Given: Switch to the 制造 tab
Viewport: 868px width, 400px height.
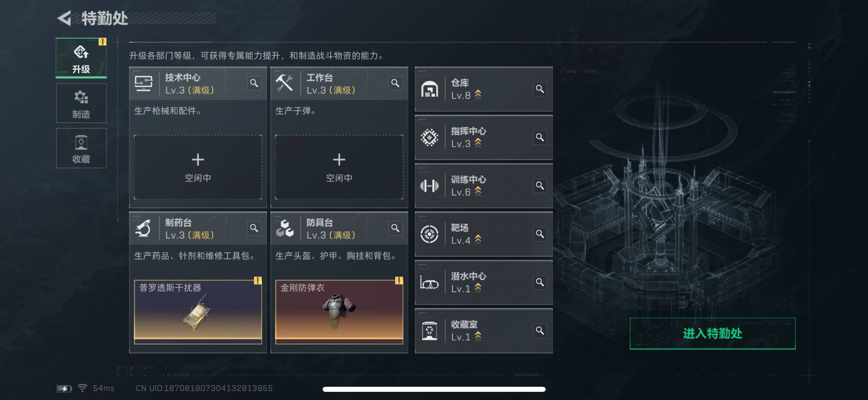Looking at the screenshot, I should point(81,103).
